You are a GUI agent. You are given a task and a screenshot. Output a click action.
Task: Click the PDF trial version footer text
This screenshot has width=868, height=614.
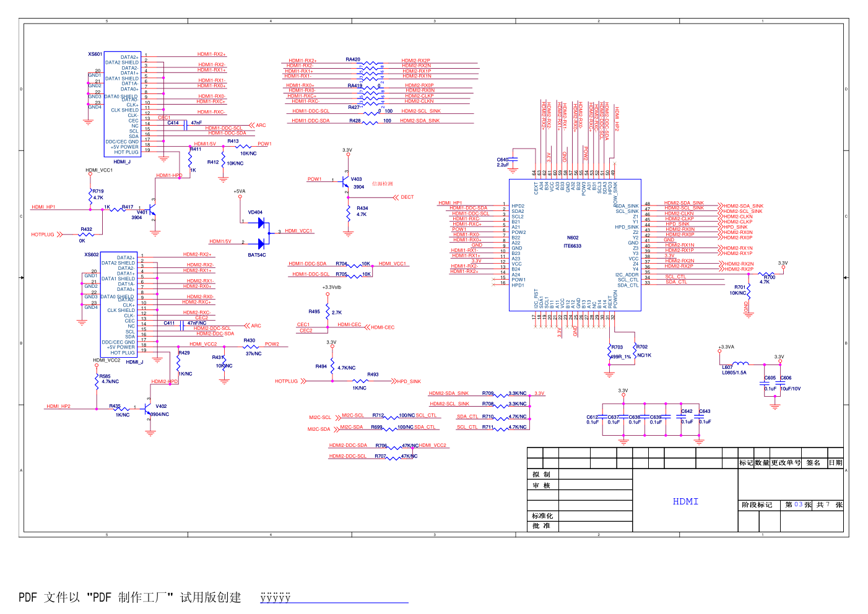tap(130, 598)
